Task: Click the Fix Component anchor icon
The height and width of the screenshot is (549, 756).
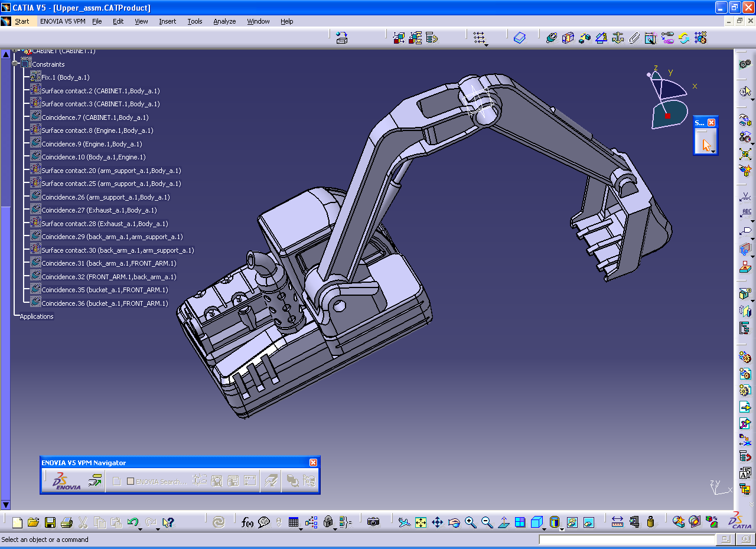Action: click(618, 38)
